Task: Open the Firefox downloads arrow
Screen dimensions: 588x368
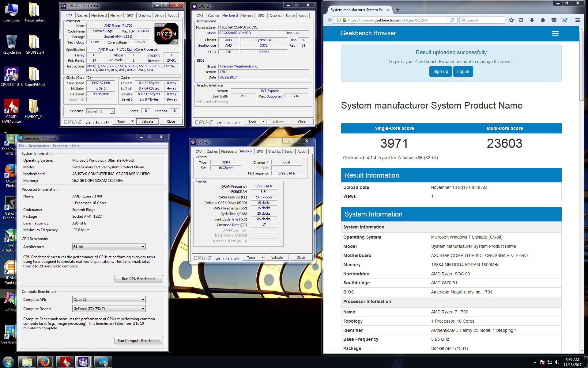Action: [x=532, y=20]
